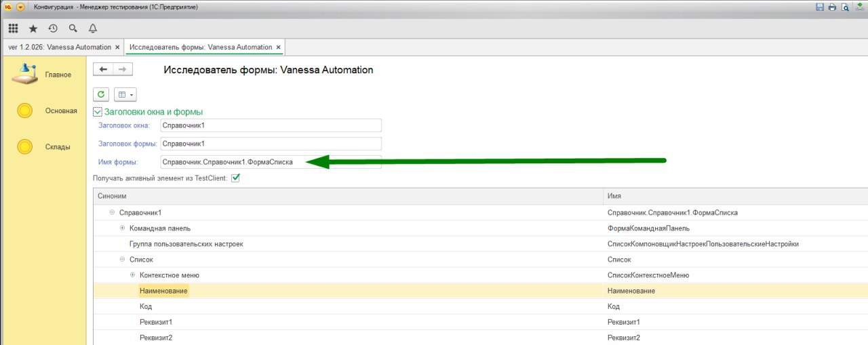Viewport: 868px width, 345px height.
Task: Click the СписокКомпоновщикНастроекПользовательскиеНастройки cell
Action: (735, 244)
